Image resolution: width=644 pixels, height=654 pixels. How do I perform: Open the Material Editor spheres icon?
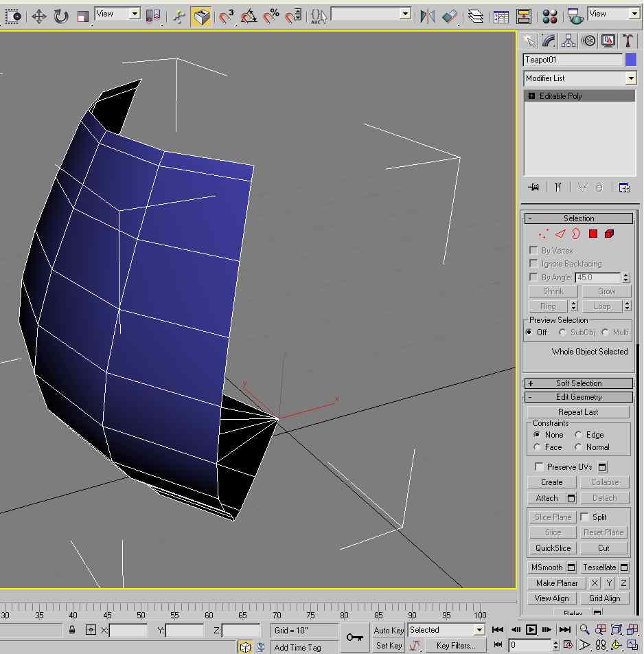pos(550,16)
